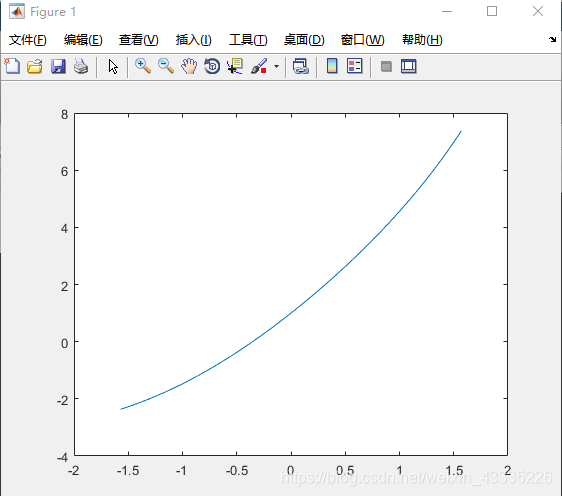Click the MATLAB logo in title bar
Screen dimensions: 562x496
tap(17, 11)
